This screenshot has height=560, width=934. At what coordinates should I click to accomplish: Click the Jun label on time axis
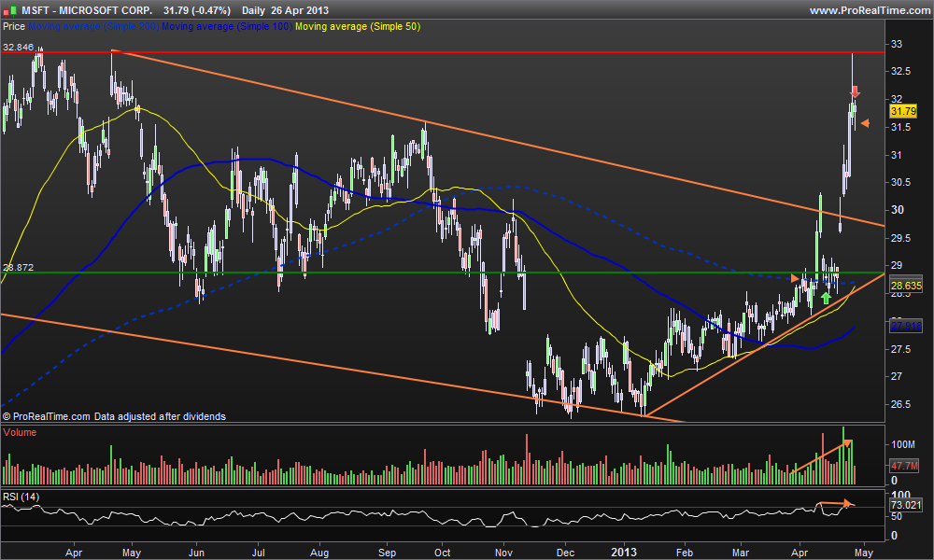[196, 553]
